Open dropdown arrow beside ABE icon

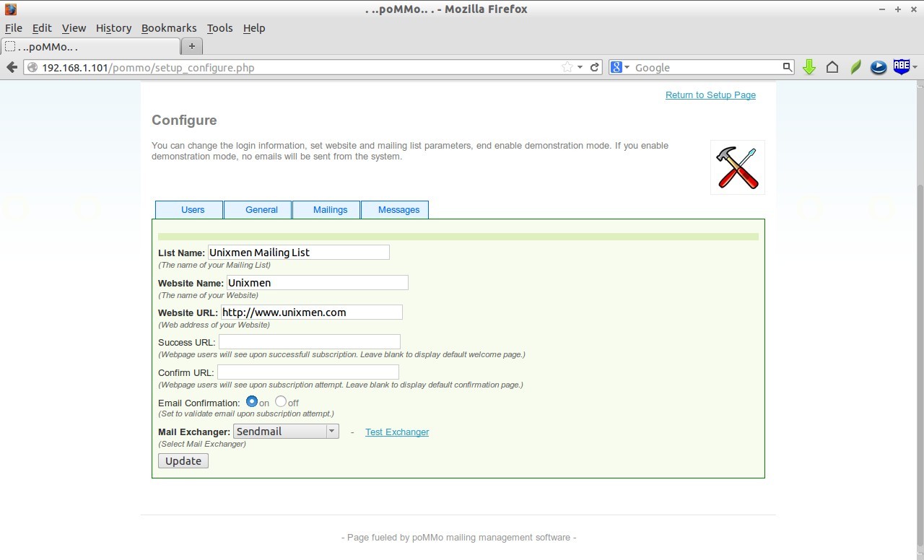pyautogui.click(x=915, y=67)
